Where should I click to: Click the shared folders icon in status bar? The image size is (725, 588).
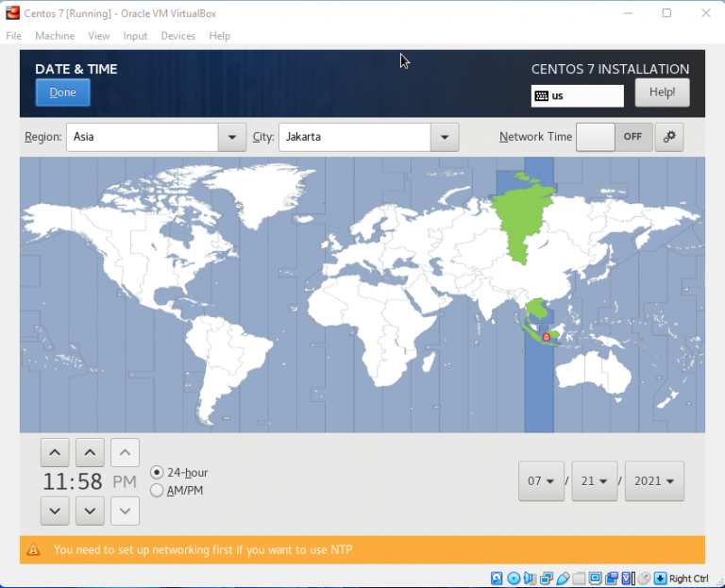(579, 579)
